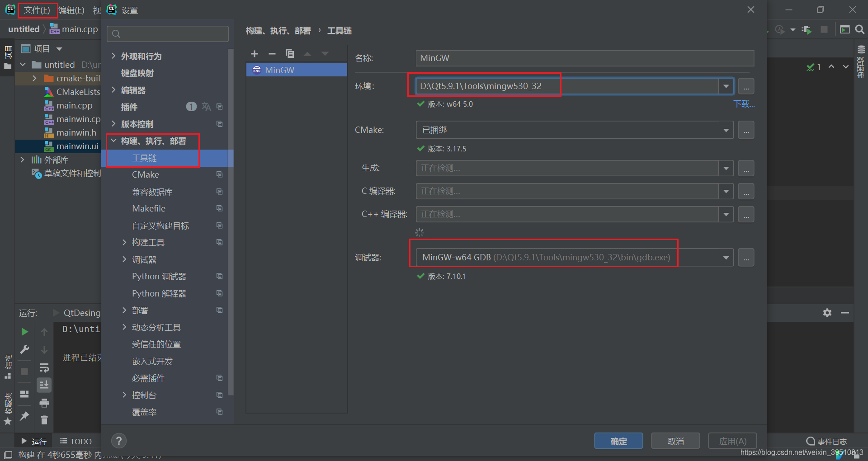Viewport: 868px width, 461px height.
Task: Open the C 编译器 dropdown
Action: coord(726,191)
